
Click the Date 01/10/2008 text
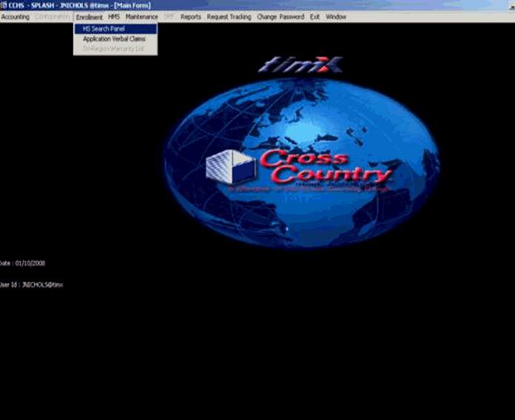point(22,263)
